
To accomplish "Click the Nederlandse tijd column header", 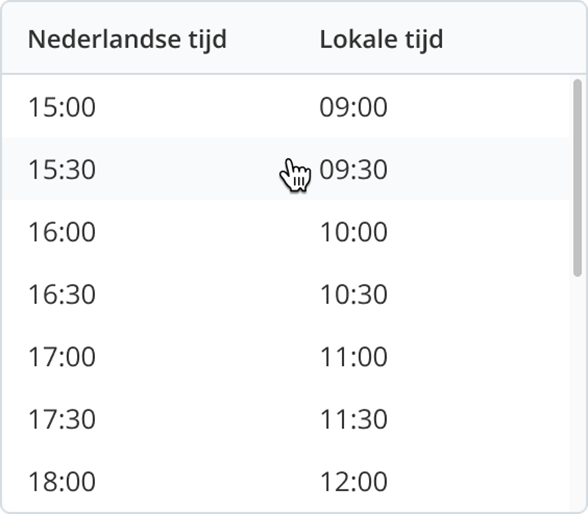I will tap(127, 40).
